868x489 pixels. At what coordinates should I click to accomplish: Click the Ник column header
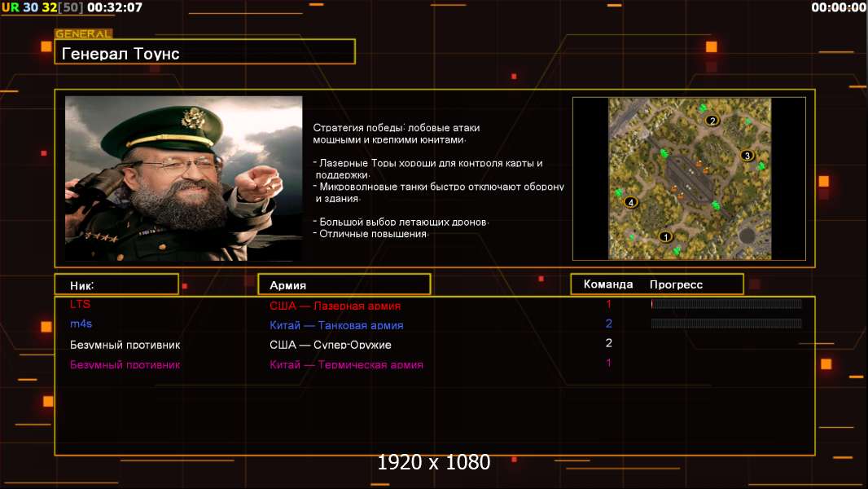(x=116, y=284)
